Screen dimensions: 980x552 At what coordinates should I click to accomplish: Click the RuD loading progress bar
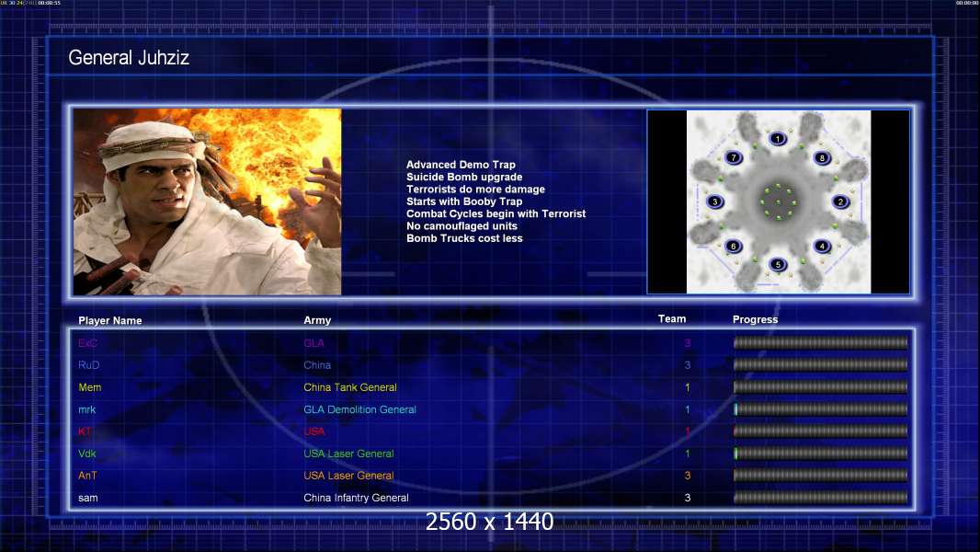(x=821, y=364)
